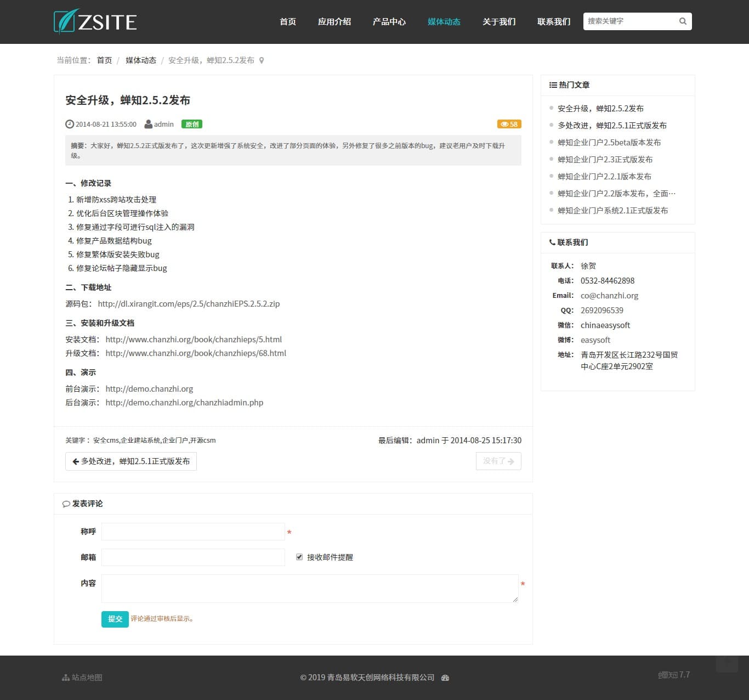
Task: Open the chanzhiadmin.php back-end demo link
Action: [184, 403]
